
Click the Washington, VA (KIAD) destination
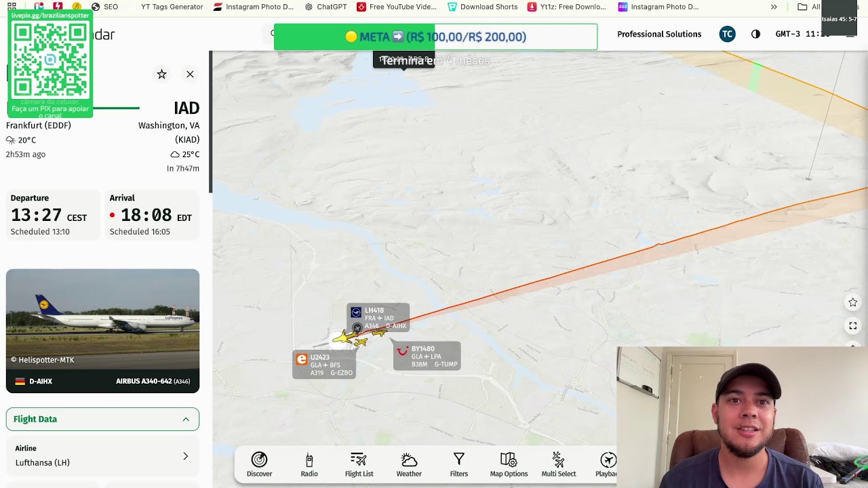[170, 132]
